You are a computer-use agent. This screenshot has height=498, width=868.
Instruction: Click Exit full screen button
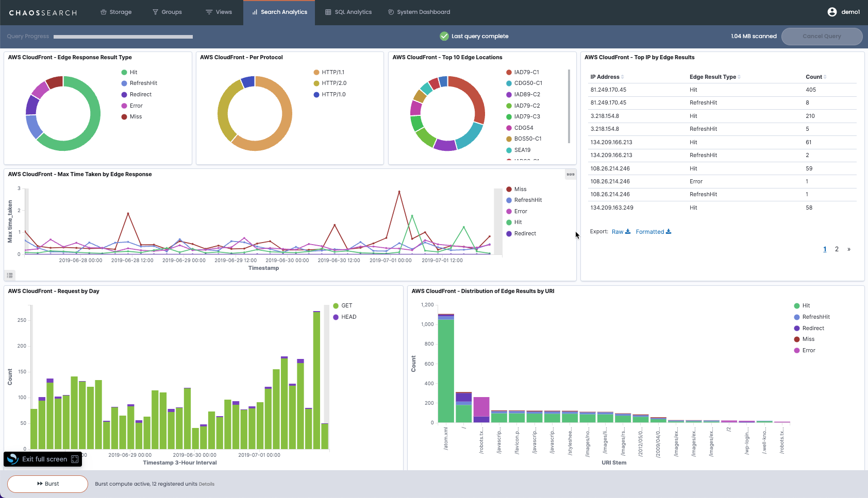(43, 459)
